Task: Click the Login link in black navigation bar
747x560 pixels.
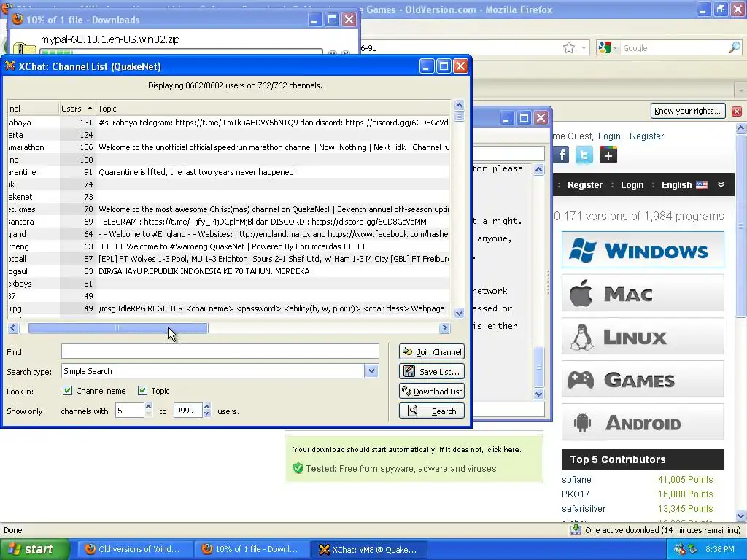Action: pos(632,184)
